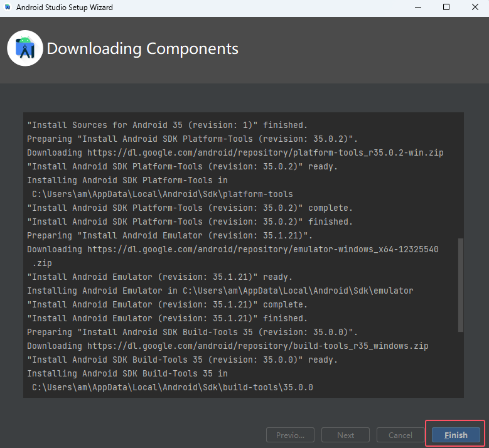Click the Downloading Components heading
The image size is (489, 448).
click(142, 49)
